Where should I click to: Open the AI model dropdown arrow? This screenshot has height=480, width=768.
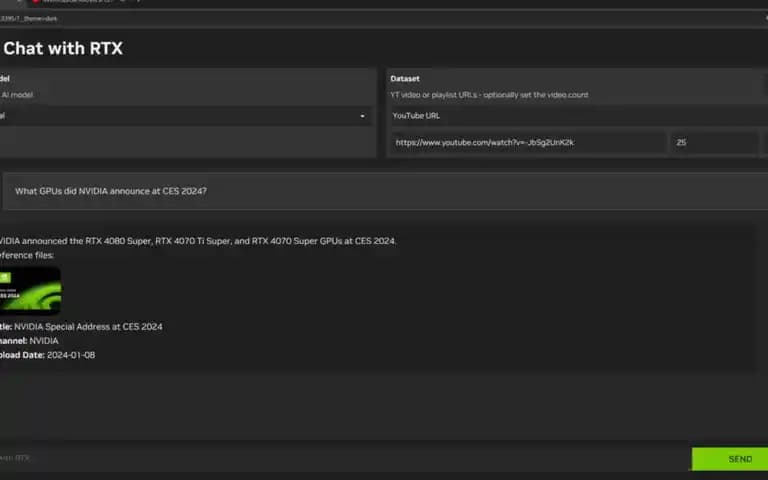pos(362,116)
